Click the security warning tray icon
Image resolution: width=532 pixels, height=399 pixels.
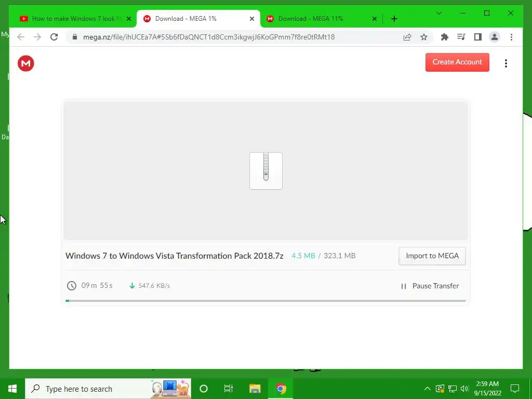(x=440, y=389)
